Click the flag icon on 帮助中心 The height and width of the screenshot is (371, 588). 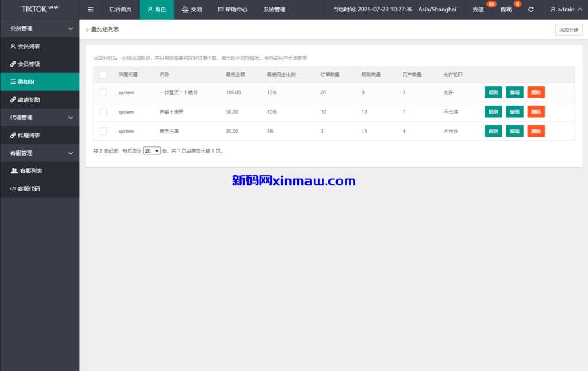[x=220, y=9]
